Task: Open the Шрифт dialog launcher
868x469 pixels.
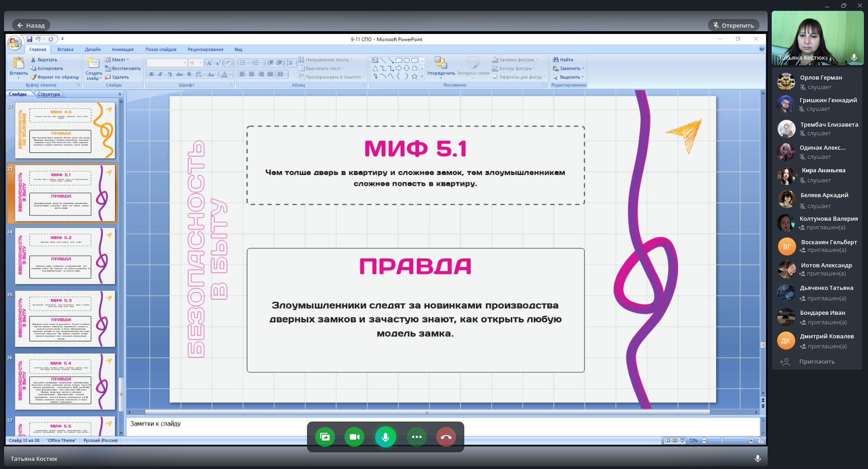Action: pos(231,85)
